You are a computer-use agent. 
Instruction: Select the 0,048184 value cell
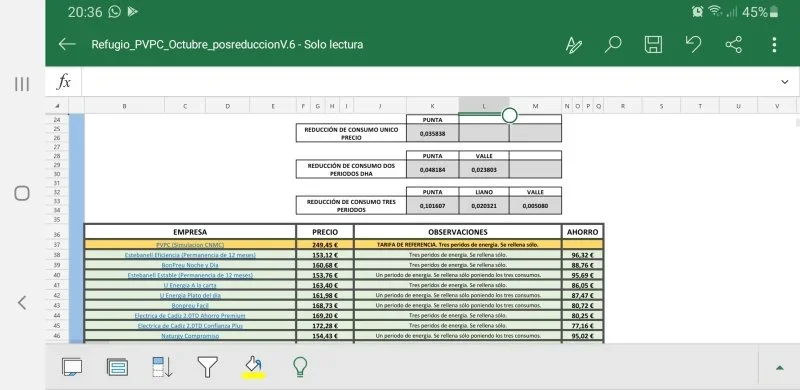click(x=432, y=169)
